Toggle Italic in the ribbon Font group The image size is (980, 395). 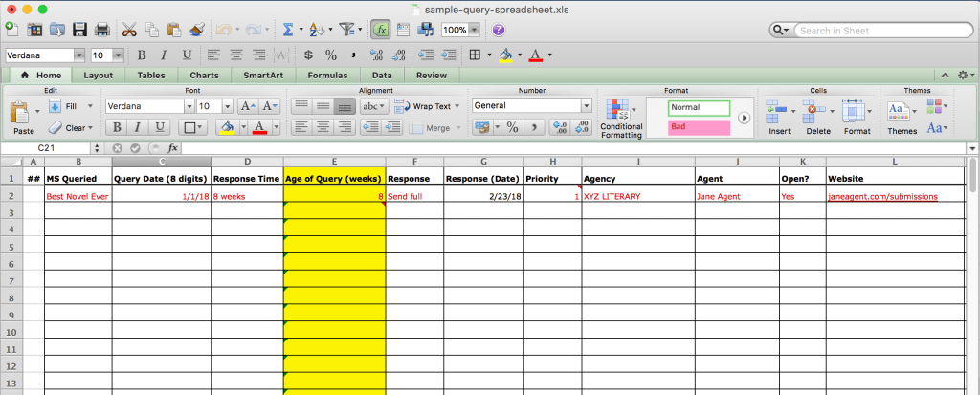tap(138, 127)
